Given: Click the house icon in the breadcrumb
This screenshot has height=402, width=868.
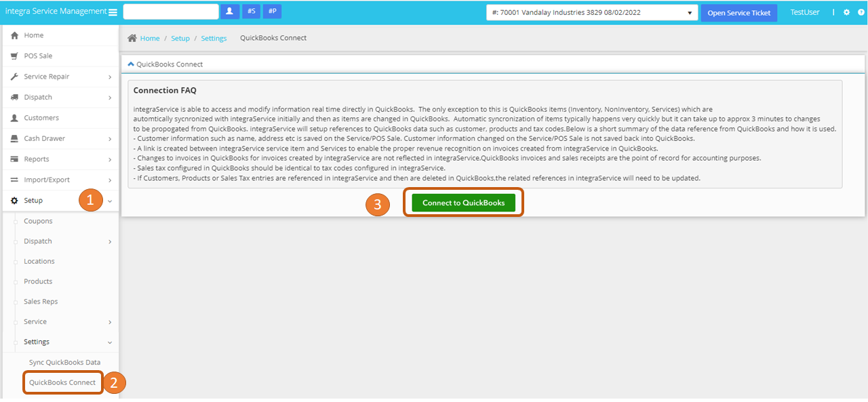Looking at the screenshot, I should [132, 39].
